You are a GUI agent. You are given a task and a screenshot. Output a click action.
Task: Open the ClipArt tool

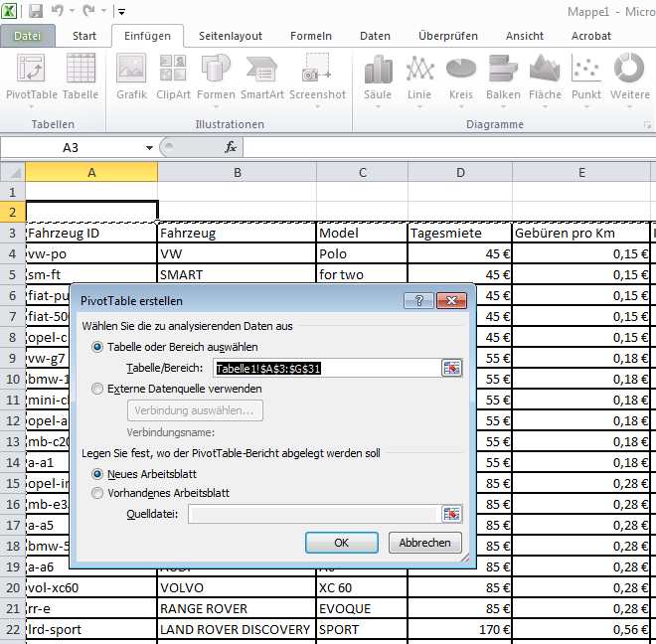tap(173, 76)
